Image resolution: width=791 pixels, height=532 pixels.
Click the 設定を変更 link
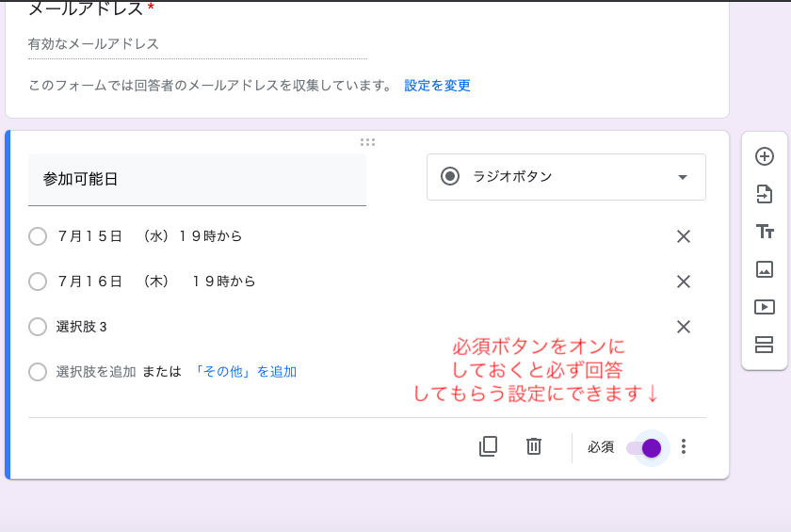pos(437,86)
